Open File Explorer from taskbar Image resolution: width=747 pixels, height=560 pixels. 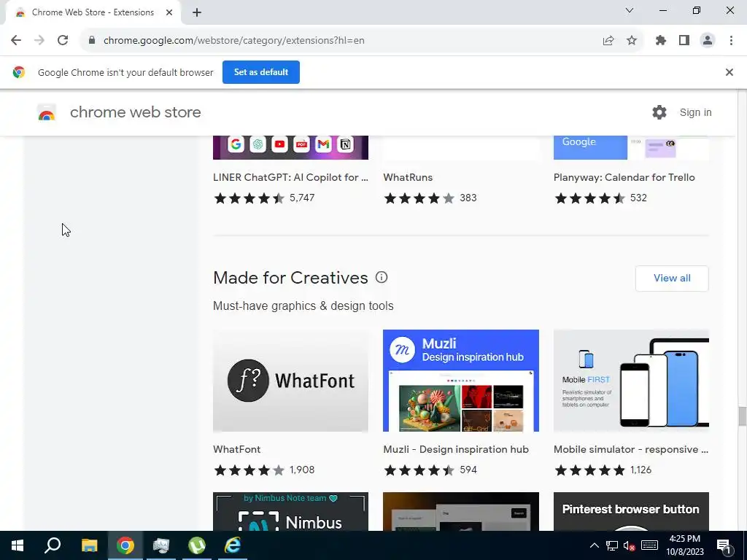pyautogui.click(x=89, y=545)
